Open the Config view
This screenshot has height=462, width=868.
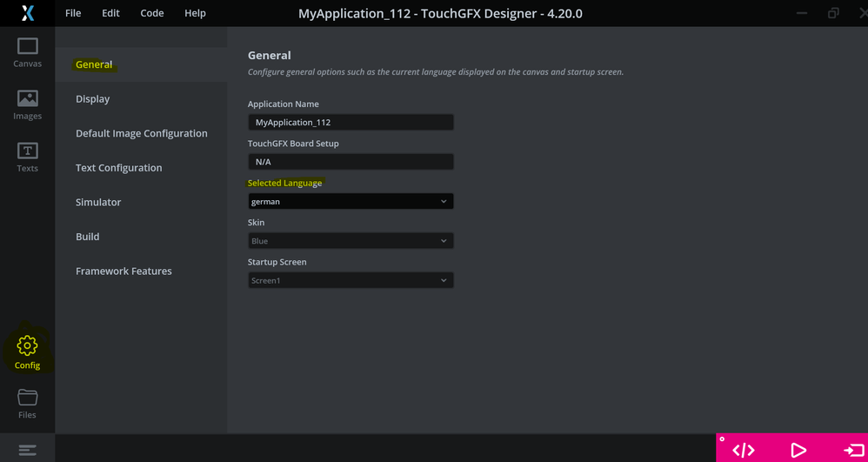27,352
